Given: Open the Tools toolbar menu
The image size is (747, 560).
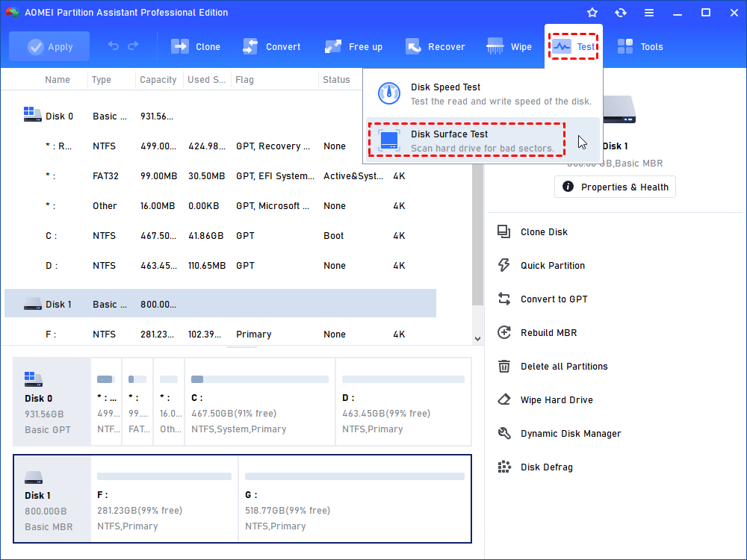Looking at the screenshot, I should click(x=640, y=46).
